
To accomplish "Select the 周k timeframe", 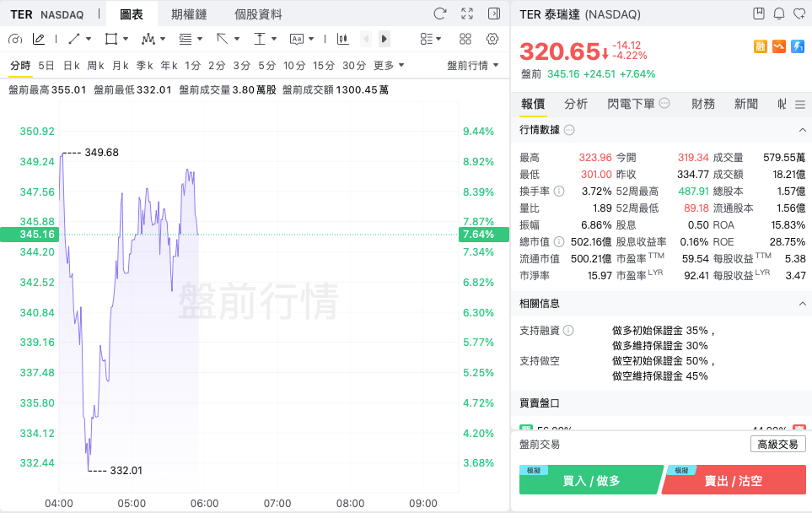I will [96, 65].
